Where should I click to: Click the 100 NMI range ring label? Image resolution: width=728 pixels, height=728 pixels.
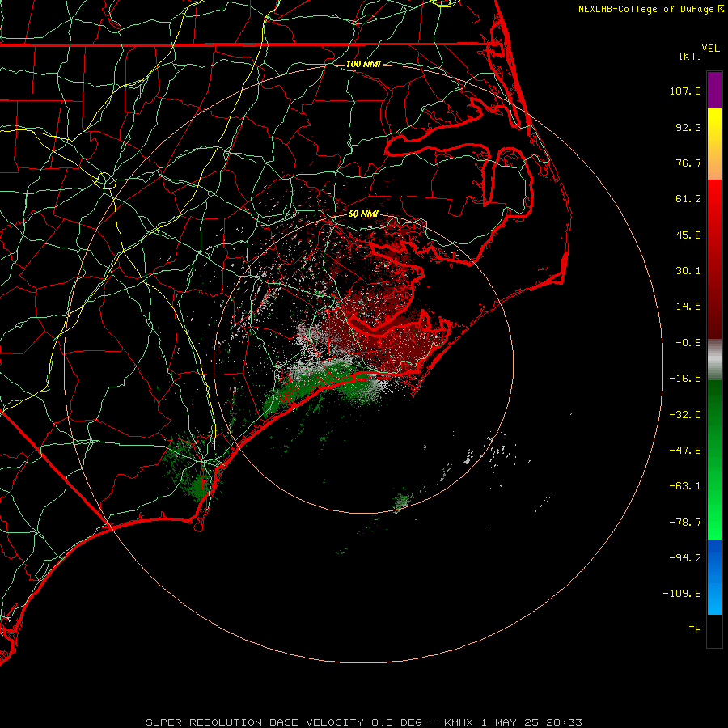(363, 64)
